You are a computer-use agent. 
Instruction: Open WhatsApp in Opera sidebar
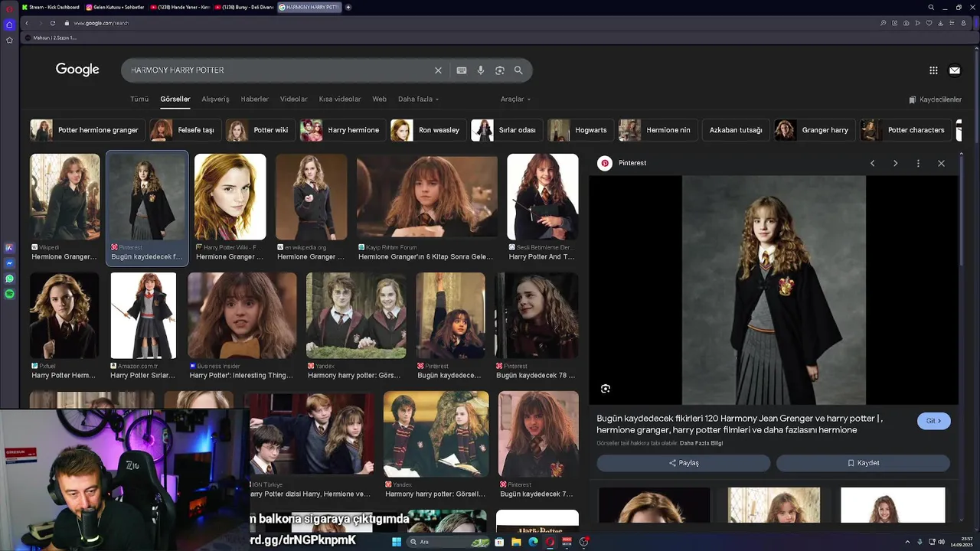coord(9,279)
